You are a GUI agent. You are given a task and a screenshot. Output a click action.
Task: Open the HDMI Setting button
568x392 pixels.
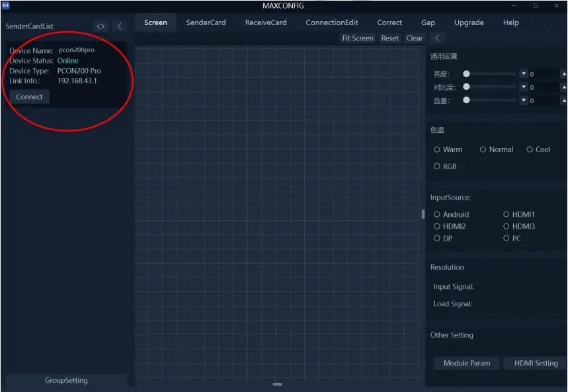pos(536,363)
